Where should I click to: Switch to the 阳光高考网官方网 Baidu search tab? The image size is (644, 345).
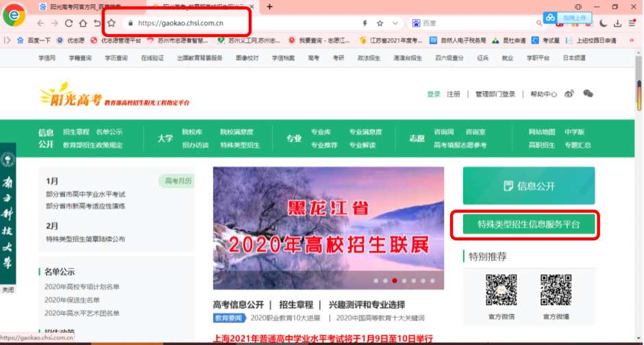click(80, 7)
